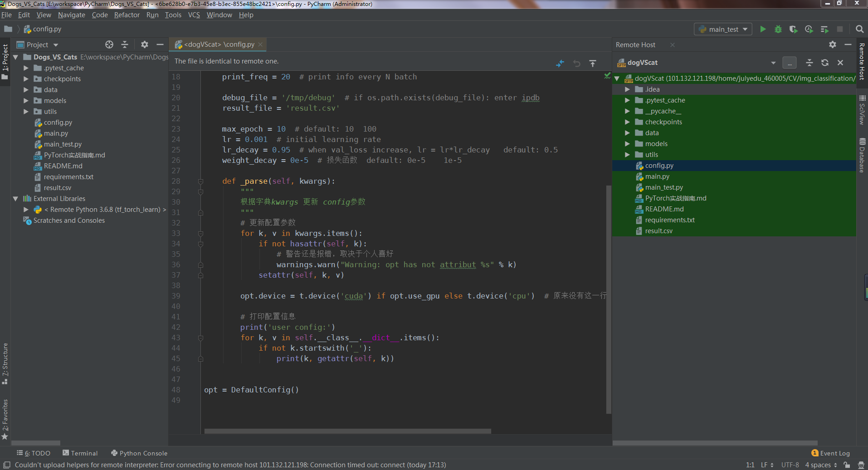Expand remote __pycache__ folder
868x470 pixels.
[x=627, y=111]
